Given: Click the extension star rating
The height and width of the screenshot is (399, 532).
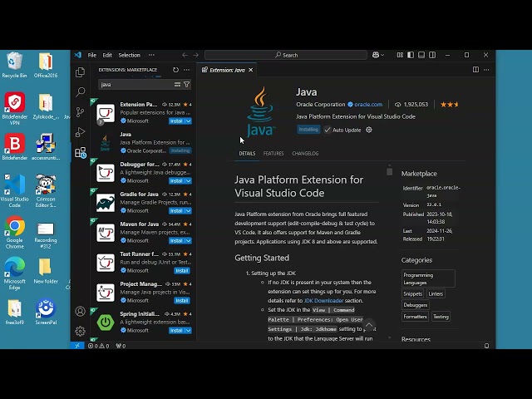Looking at the screenshot, I should click(449, 105).
